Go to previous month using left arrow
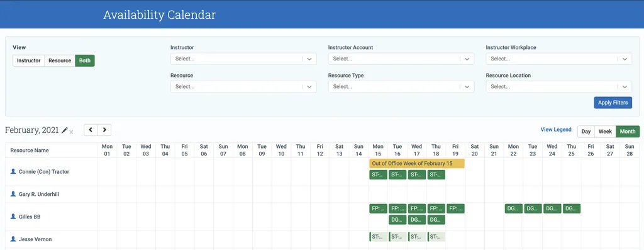Viewport: 644px width, 250px height. click(x=91, y=130)
